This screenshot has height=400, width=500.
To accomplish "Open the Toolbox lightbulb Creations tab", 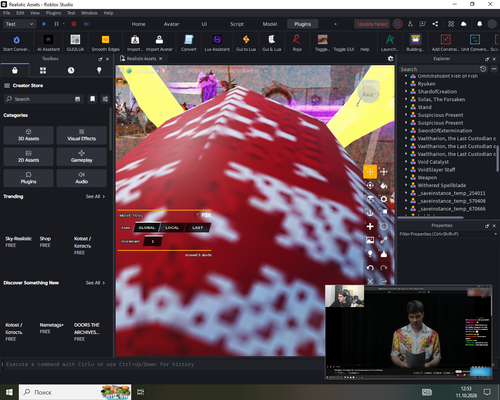I will coord(99,70).
